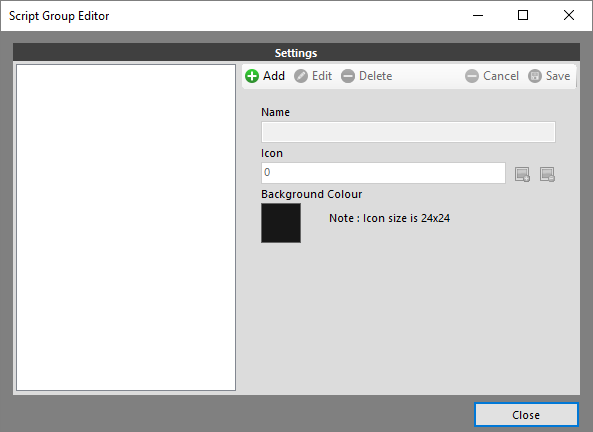Click the grey minus Delete icon
The image size is (593, 432).
348,76
